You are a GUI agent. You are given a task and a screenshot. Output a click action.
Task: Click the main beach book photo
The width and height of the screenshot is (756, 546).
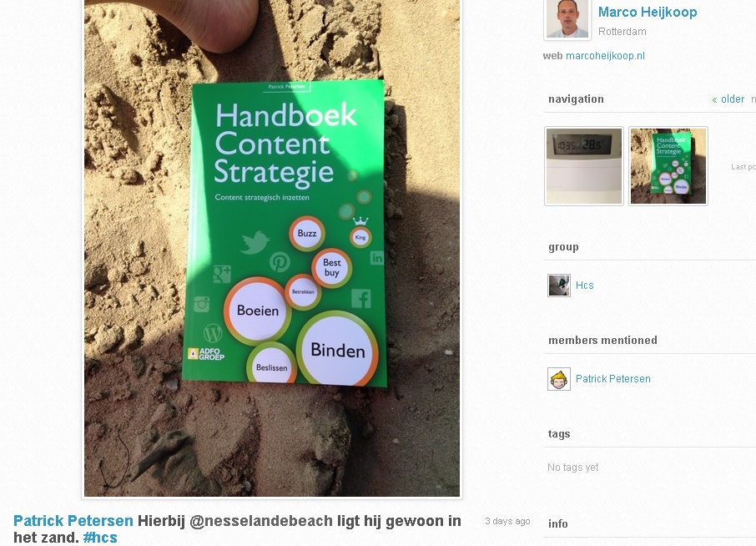(x=272, y=248)
